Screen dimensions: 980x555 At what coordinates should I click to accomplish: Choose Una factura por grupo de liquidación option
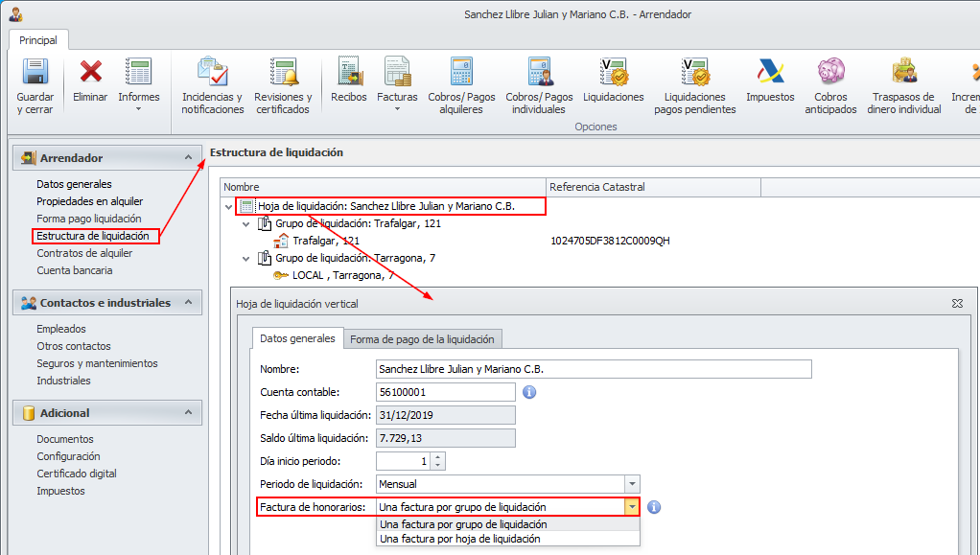coord(508,523)
